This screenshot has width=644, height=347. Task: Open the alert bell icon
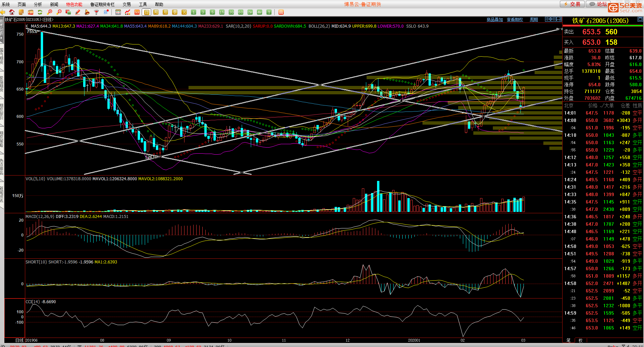coord(87,12)
